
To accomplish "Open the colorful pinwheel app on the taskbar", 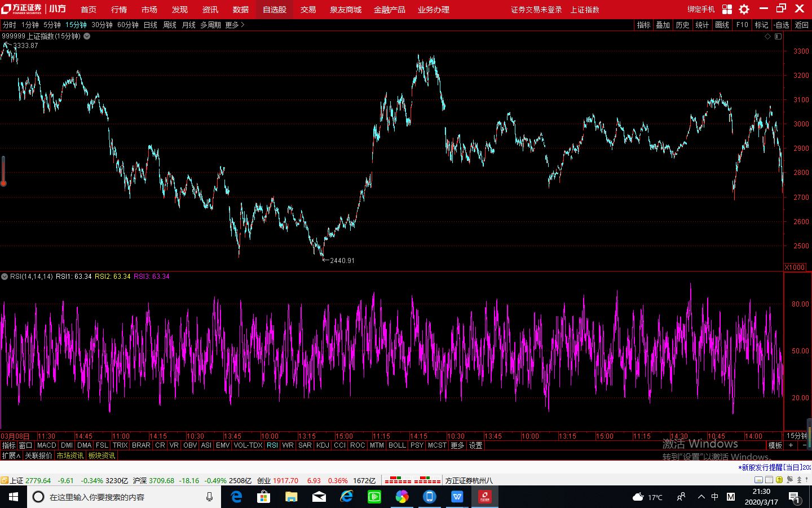I will (401, 497).
